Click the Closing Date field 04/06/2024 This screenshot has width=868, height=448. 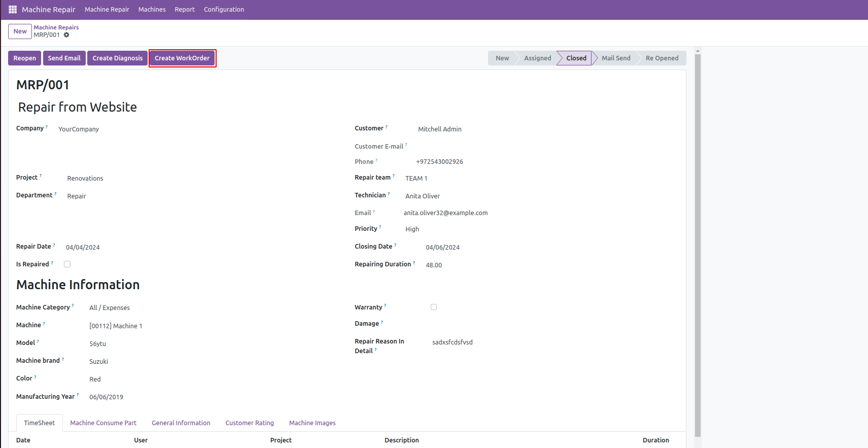[x=443, y=248]
